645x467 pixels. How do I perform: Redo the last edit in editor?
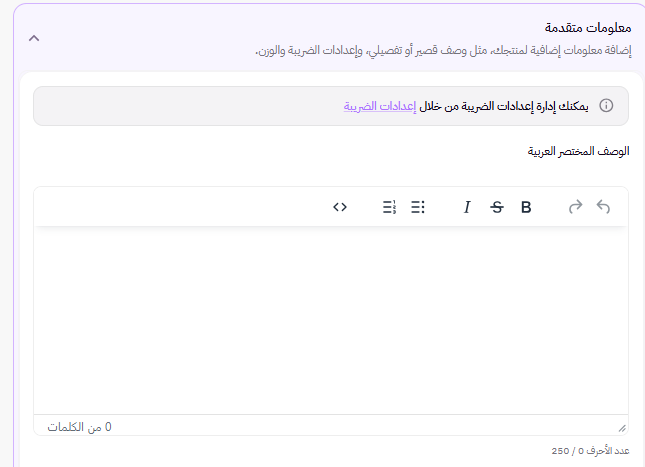tap(575, 207)
